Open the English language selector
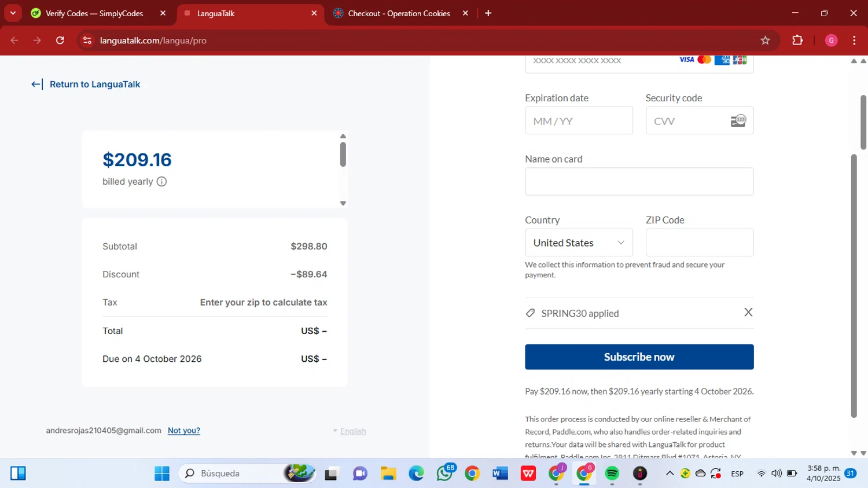Viewport: 868px width, 488px height. click(x=350, y=431)
